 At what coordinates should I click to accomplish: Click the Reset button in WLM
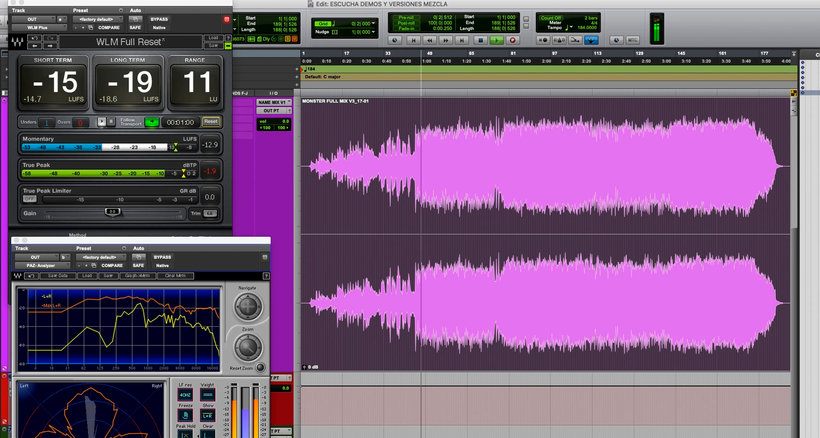(x=211, y=122)
